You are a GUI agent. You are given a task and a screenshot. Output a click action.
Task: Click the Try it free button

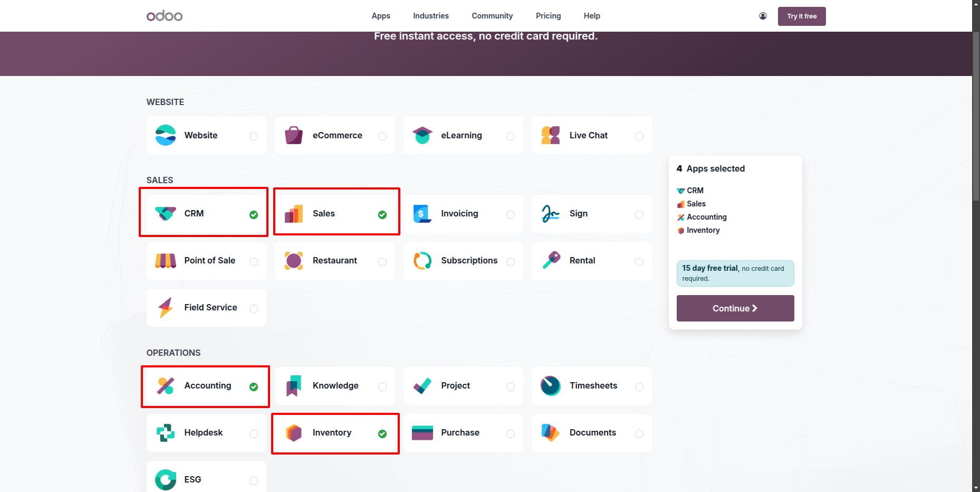coord(802,16)
